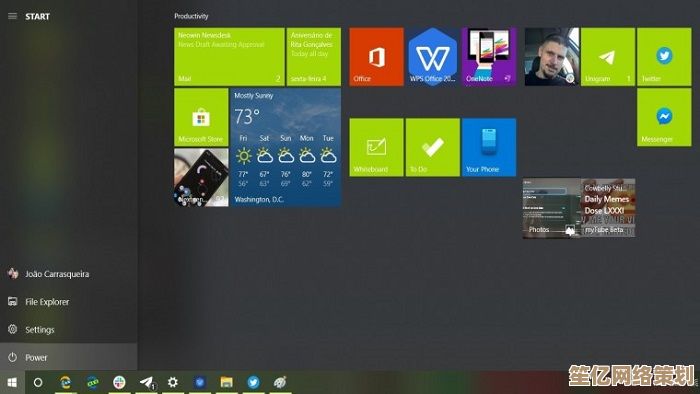The width and height of the screenshot is (700, 394).
Task: Launch the Whiteboard tile
Action: (x=376, y=147)
